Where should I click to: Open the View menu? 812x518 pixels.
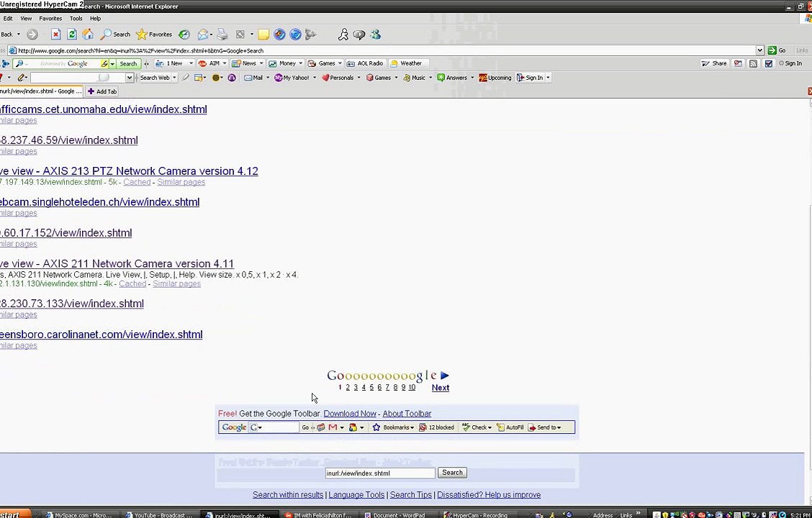click(x=26, y=19)
